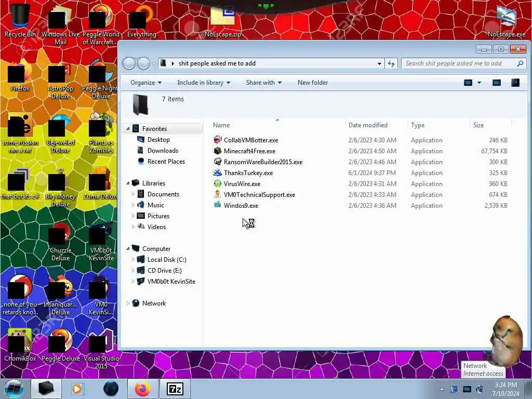Open Firefox from the taskbar
The image size is (532, 399).
[x=142, y=389]
